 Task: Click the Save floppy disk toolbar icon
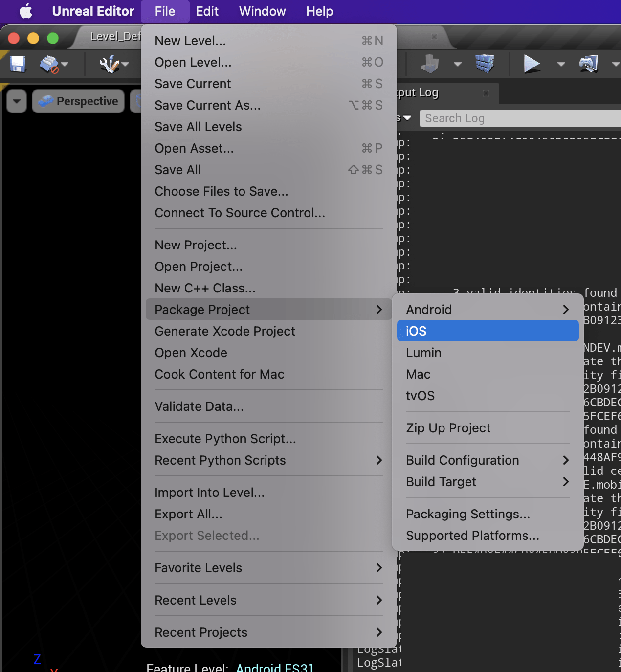pos(18,64)
